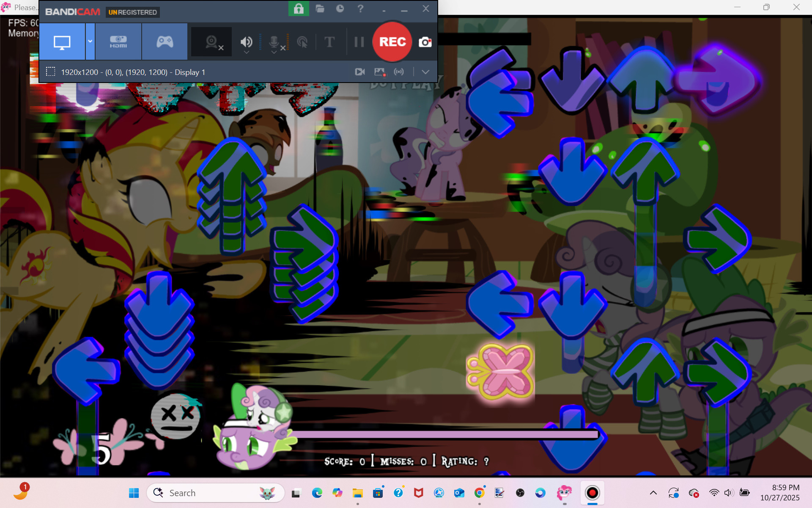Click the glitched X-eyed face health icon

click(x=176, y=415)
